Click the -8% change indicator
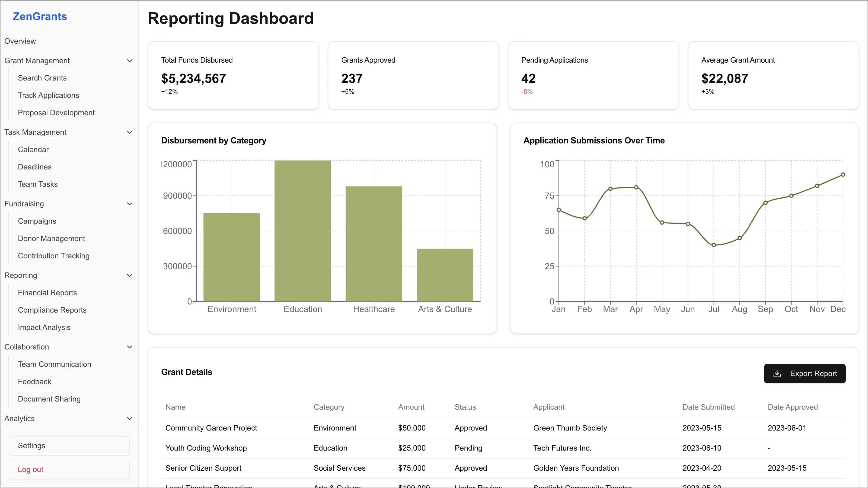The width and height of the screenshot is (868, 488). click(x=527, y=92)
